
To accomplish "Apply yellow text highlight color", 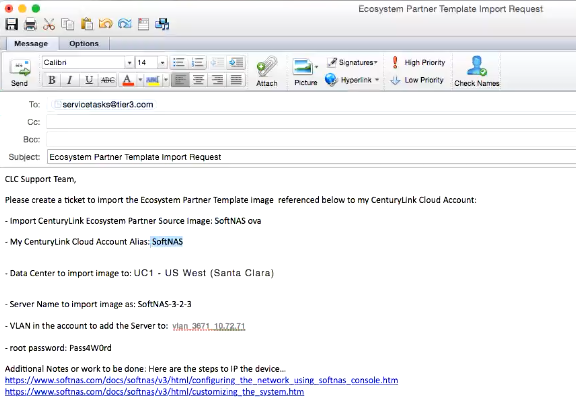I will 153,80.
